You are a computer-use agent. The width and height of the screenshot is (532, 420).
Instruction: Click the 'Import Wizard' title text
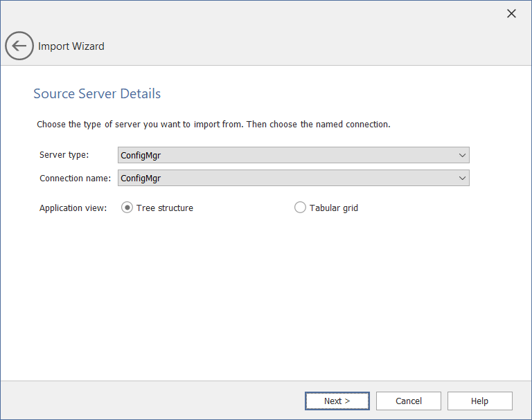point(71,46)
